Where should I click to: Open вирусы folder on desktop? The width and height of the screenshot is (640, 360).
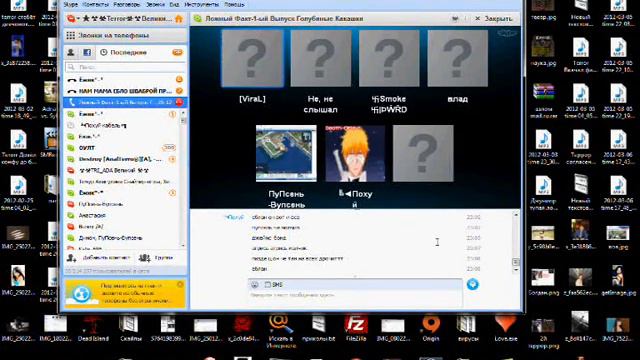[x=468, y=328]
